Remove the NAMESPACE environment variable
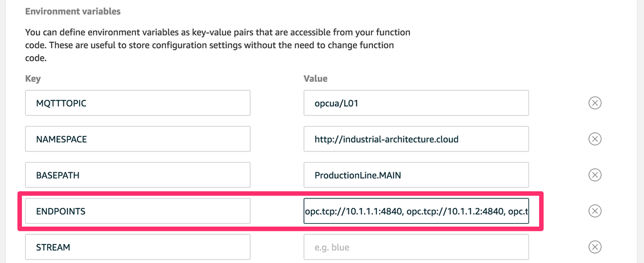The width and height of the screenshot is (644, 263). coord(595,139)
